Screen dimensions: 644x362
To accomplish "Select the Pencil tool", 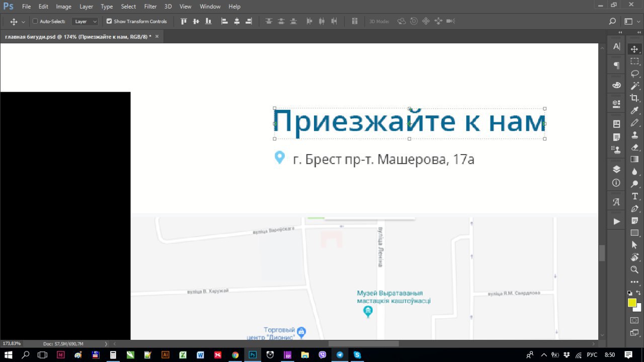I will pos(634,123).
